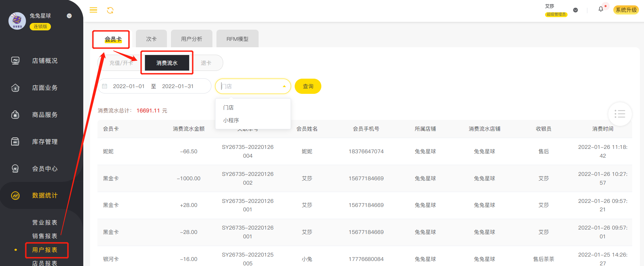
Task: Click the 店铺概况 sidebar icon
Action: tap(15, 61)
